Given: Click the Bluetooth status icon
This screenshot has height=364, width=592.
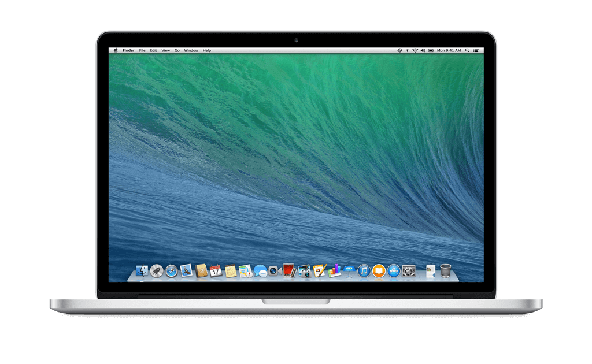Looking at the screenshot, I should (x=408, y=50).
